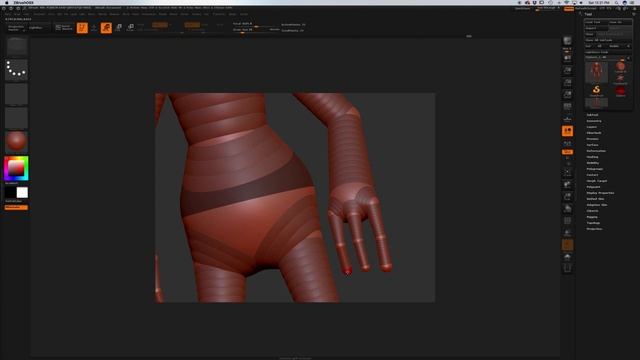Image resolution: width=640 pixels, height=360 pixels.
Task: Select the black secondary color swatch
Action: tap(10, 192)
